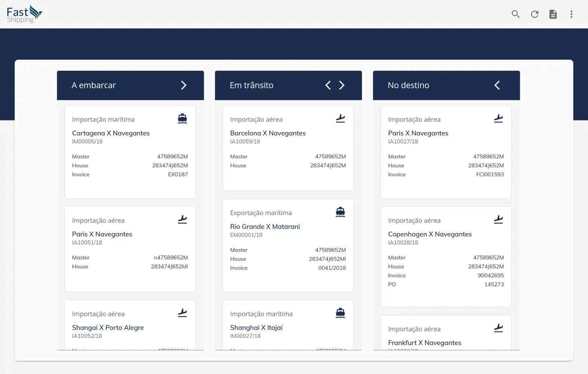
Task: Click ship icon on Cartagena X Navegantes card
Action: [182, 119]
